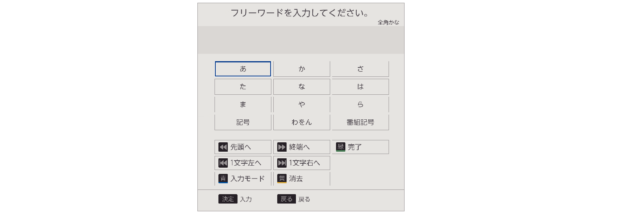Pick the な kana key
This screenshot has width=644, height=216.
(301, 87)
